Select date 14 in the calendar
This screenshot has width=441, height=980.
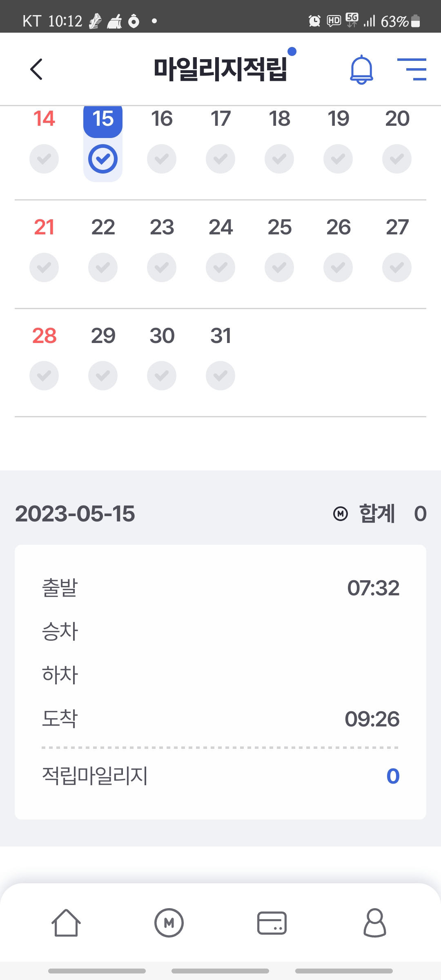click(x=44, y=119)
